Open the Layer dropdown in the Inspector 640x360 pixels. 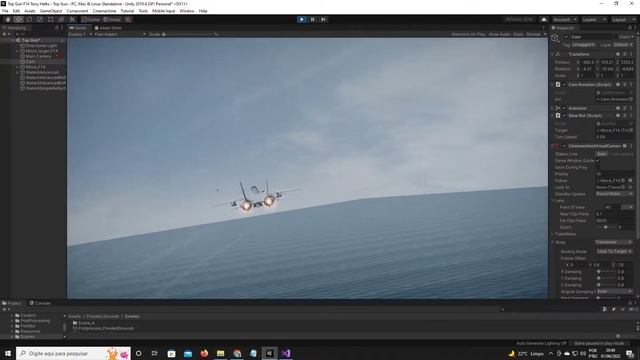point(623,44)
